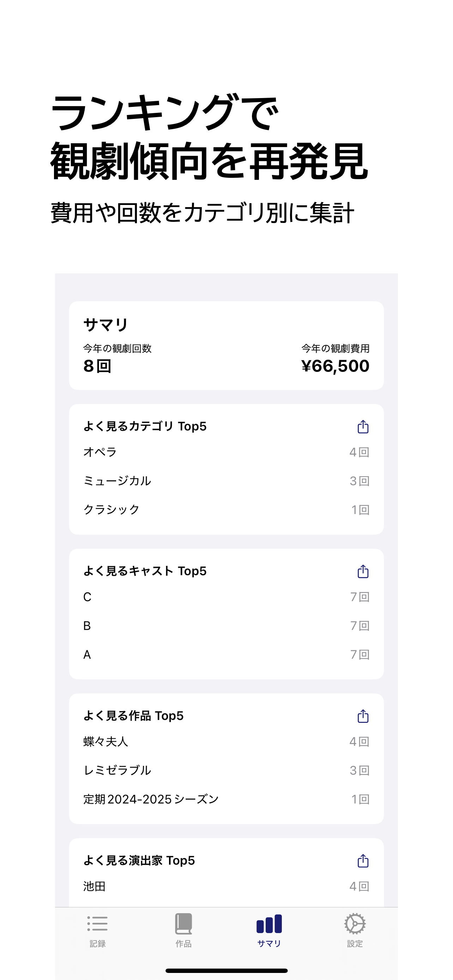Open the レミゼラブル work entry

(226, 770)
